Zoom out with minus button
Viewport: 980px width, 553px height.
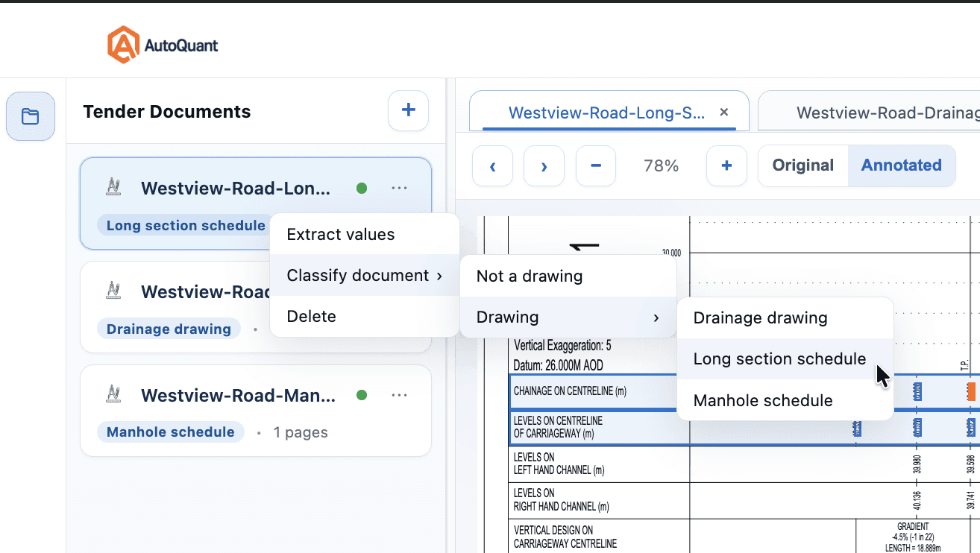[596, 165]
